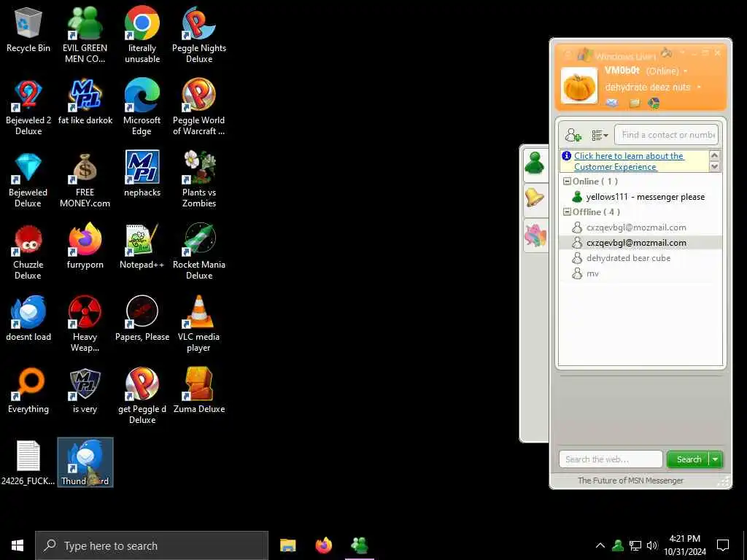The height and width of the screenshot is (560, 747).
Task: Switch to the green buddy contacts tab
Action: pos(535,163)
